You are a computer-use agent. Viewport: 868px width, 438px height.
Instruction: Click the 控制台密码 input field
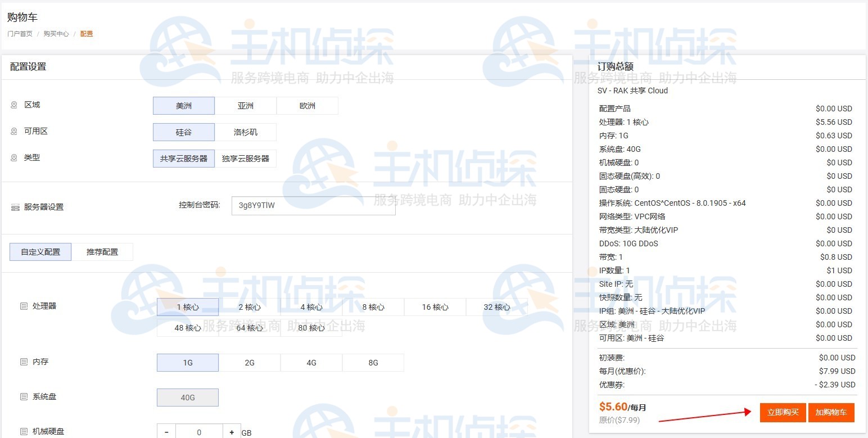click(x=313, y=205)
